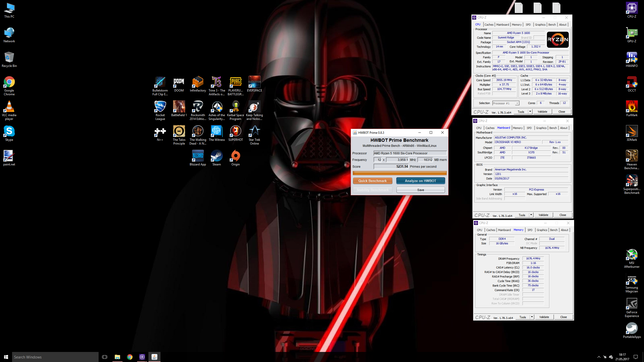Select the Star Trek Online icon
The width and height of the screenshot is (644, 362).
point(254,135)
